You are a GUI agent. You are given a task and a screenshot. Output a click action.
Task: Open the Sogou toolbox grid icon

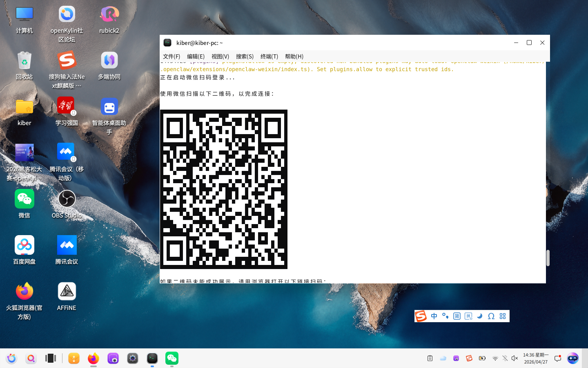(x=503, y=316)
